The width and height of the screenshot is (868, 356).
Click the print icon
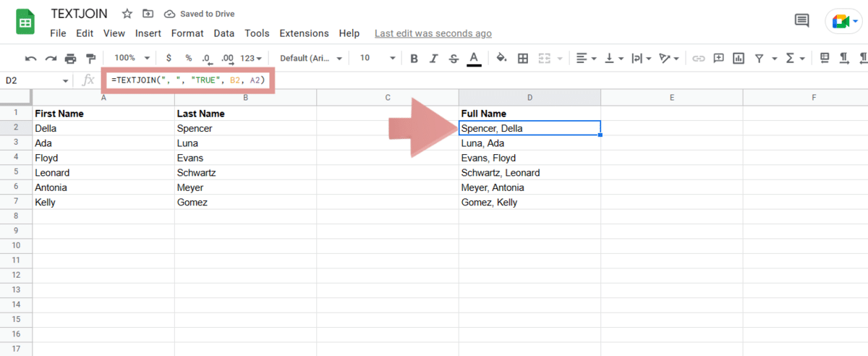tap(70, 58)
